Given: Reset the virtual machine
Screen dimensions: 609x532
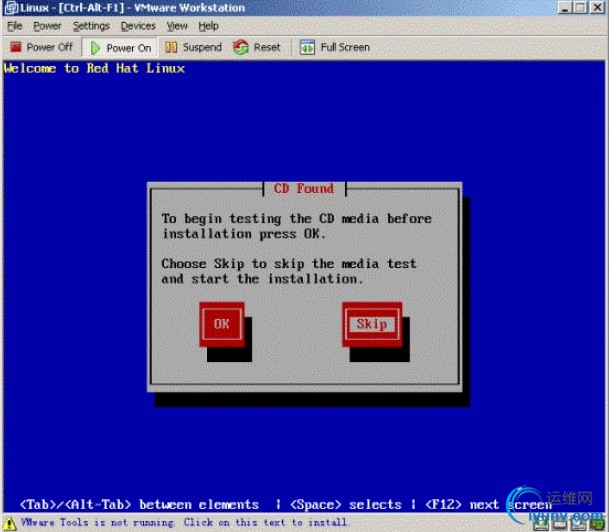Looking at the screenshot, I should [257, 47].
